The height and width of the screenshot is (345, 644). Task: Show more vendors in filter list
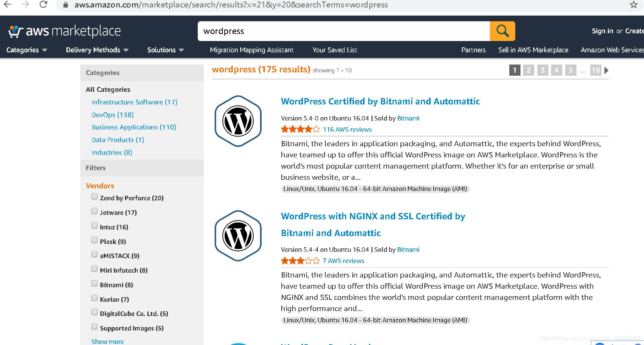[x=107, y=341]
